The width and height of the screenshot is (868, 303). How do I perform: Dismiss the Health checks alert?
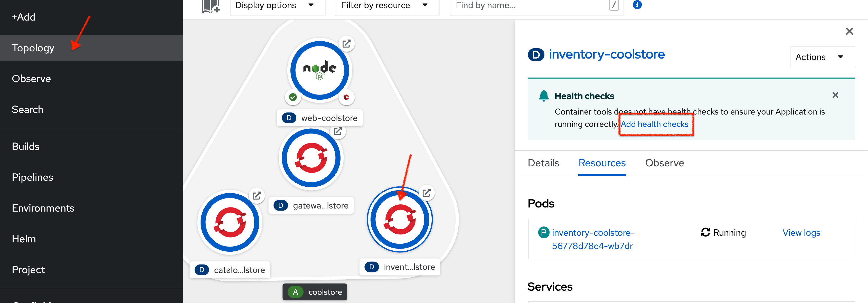point(835,95)
